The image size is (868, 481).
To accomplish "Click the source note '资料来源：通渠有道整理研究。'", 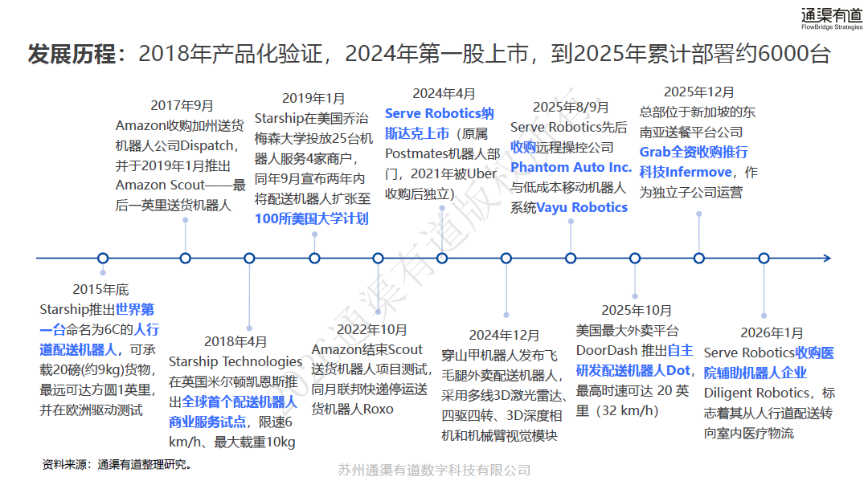I will [117, 464].
